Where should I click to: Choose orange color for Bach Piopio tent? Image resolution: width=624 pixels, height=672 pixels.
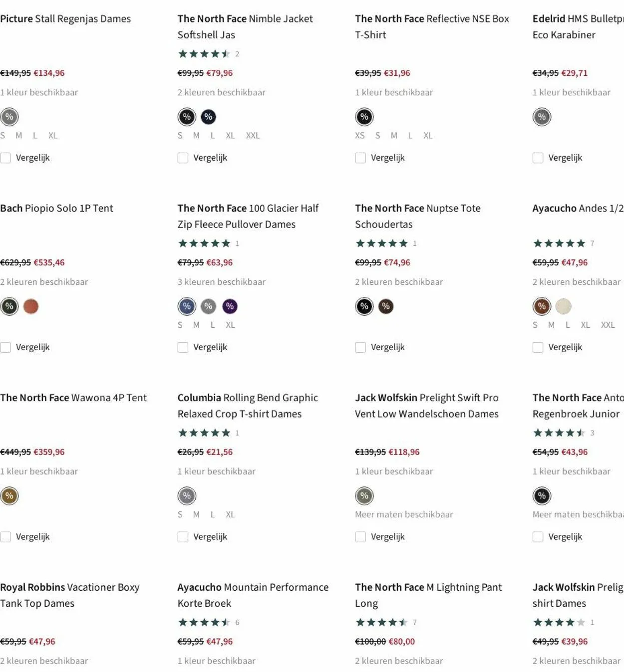coord(31,306)
